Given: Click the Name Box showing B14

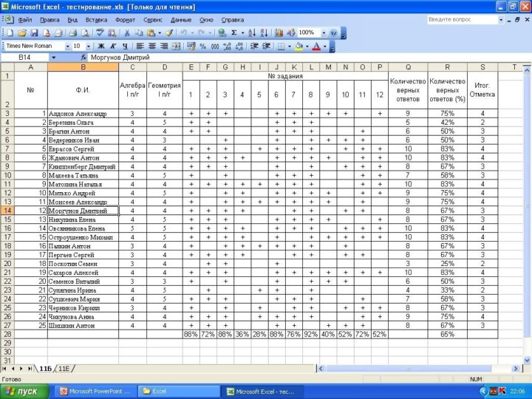Looking at the screenshot, I should (30, 57).
